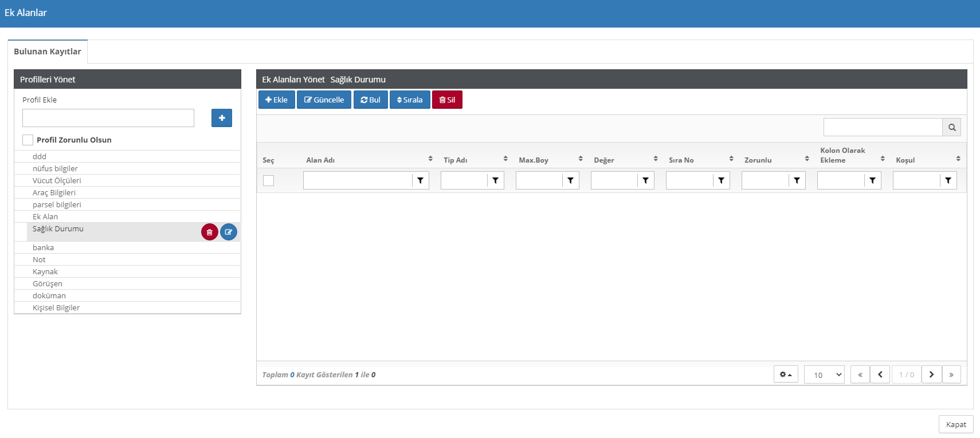The width and height of the screenshot is (980, 438).
Task: Open the gear settings dropdown in table footer
Action: [785, 374]
